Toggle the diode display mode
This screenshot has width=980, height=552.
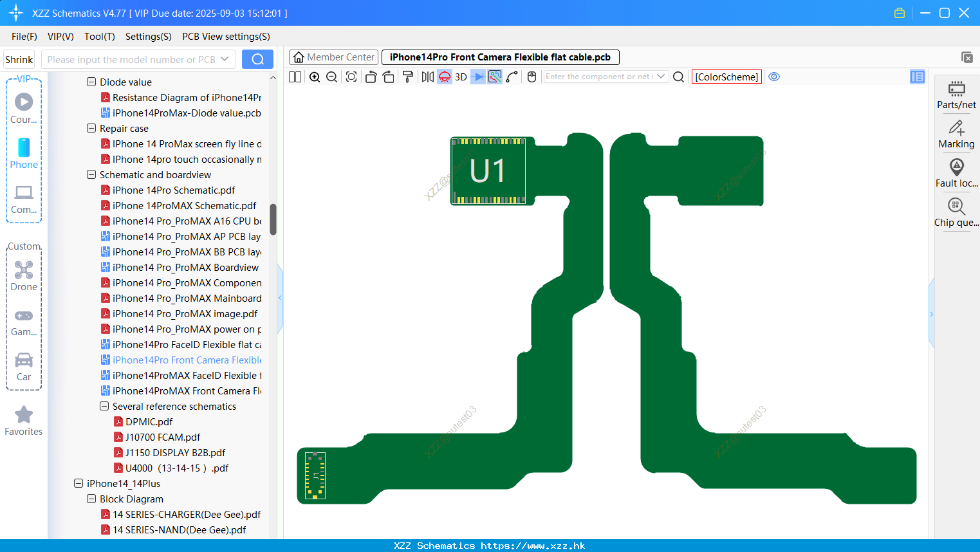(478, 77)
